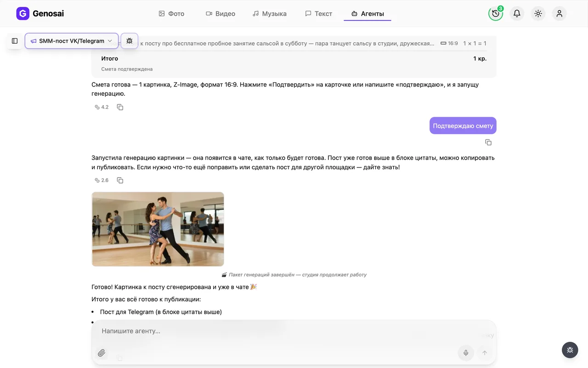Click the «Подтверждаю смету» message bubble
This screenshot has height=368, width=588.
(x=463, y=126)
